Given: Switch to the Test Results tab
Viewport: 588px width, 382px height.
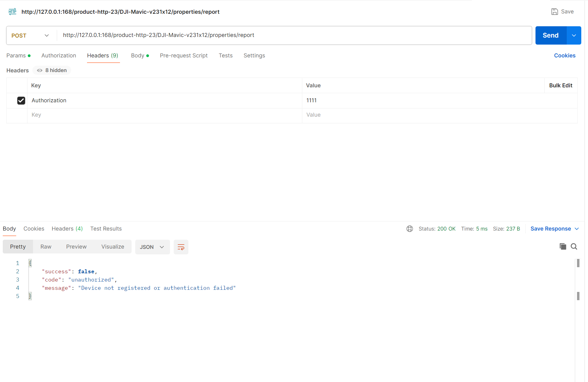Looking at the screenshot, I should tap(106, 229).
